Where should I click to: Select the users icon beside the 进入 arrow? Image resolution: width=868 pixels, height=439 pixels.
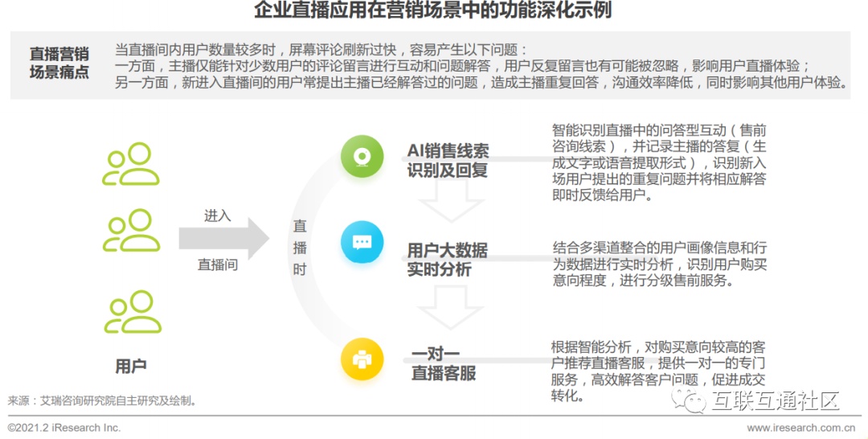[x=131, y=230]
